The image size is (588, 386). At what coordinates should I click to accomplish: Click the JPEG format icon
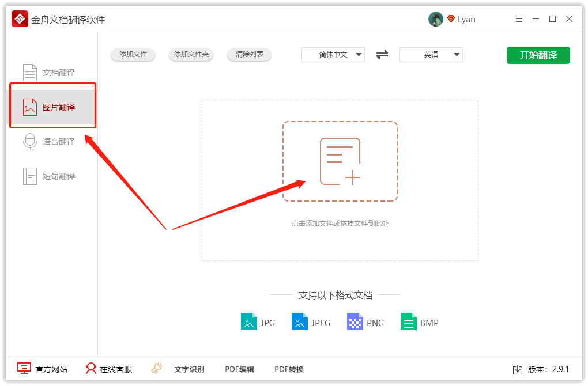tap(300, 321)
